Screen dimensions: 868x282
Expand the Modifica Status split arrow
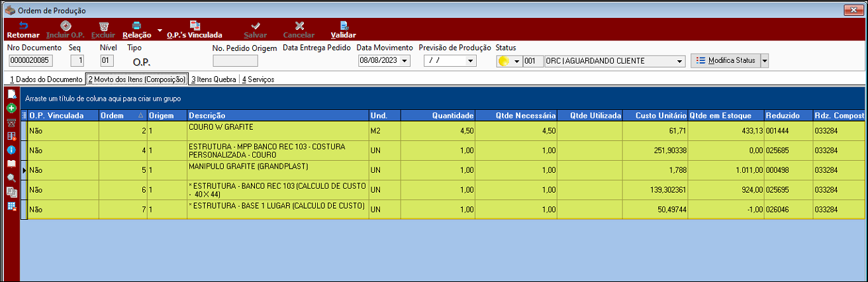tap(765, 60)
